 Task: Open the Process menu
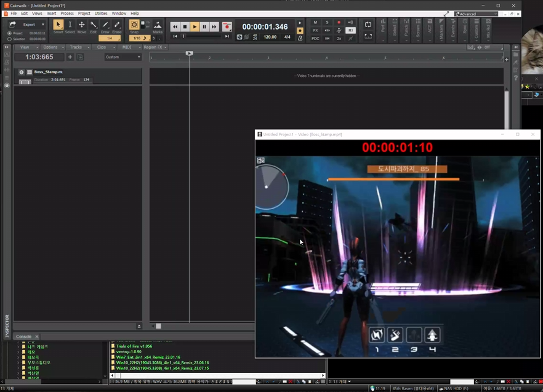67,14
